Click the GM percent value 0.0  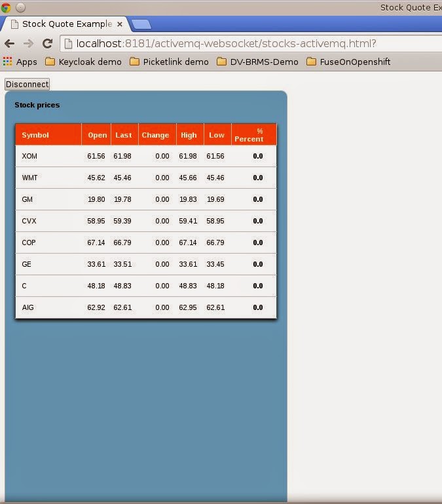tap(258, 199)
